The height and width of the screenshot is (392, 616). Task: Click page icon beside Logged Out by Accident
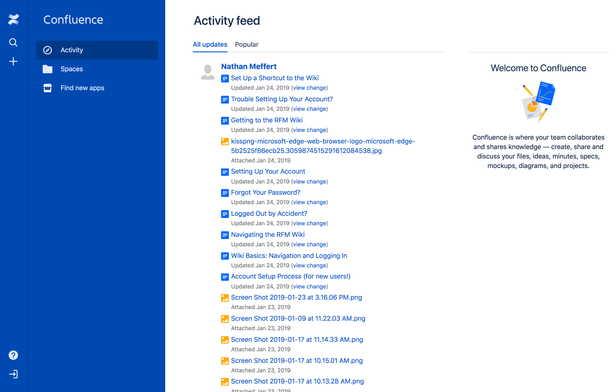point(225,214)
